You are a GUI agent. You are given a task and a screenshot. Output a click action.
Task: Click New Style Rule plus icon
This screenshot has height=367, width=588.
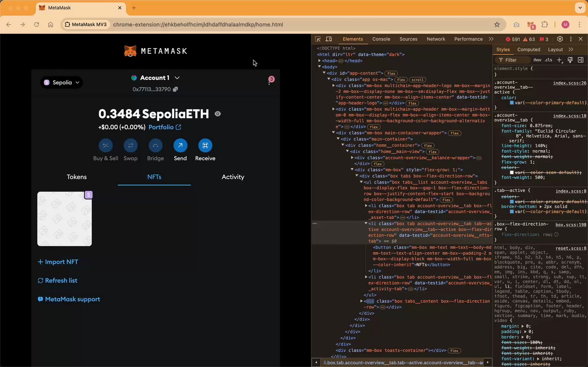tap(560, 60)
